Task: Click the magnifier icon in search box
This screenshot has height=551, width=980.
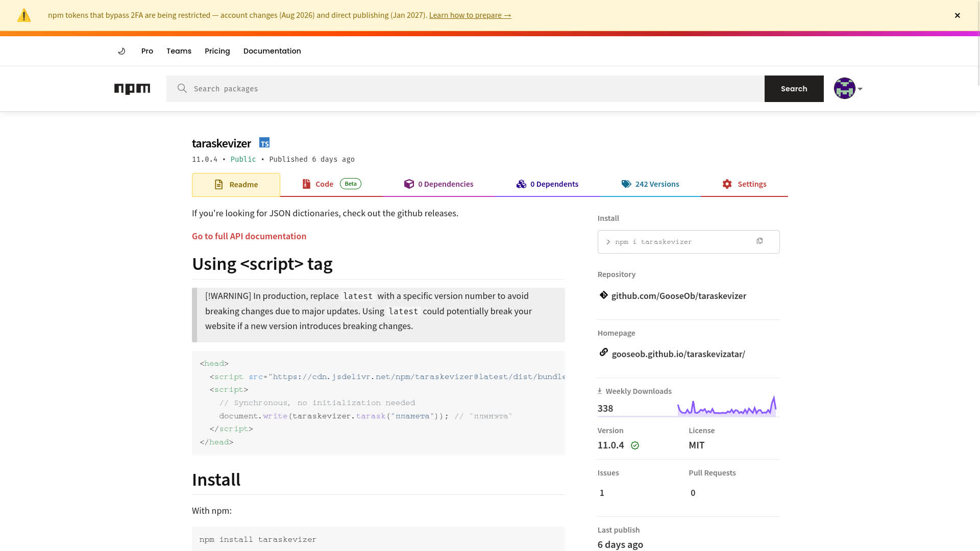Action: pyautogui.click(x=182, y=88)
